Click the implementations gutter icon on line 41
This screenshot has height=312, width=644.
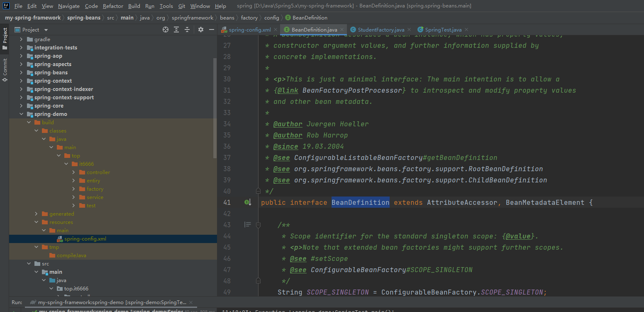(248, 202)
